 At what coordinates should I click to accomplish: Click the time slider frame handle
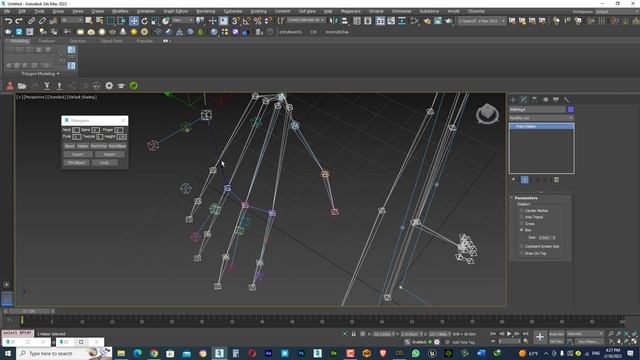pos(28,311)
